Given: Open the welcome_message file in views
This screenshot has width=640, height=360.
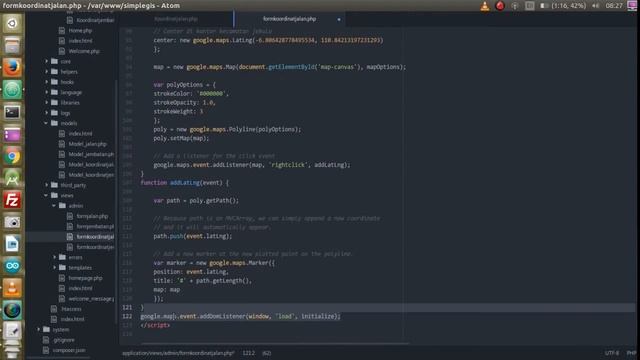Looking at the screenshot, I should coord(91,298).
